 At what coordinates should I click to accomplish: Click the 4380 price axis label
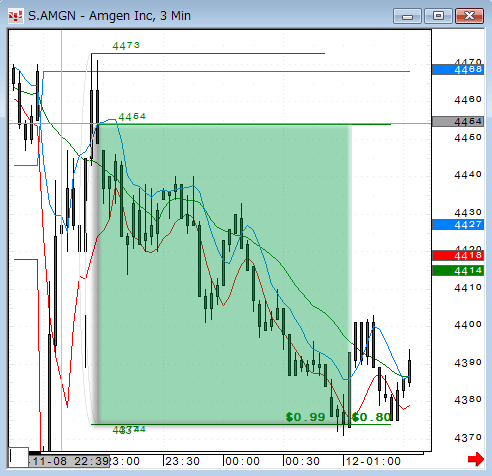click(x=468, y=399)
